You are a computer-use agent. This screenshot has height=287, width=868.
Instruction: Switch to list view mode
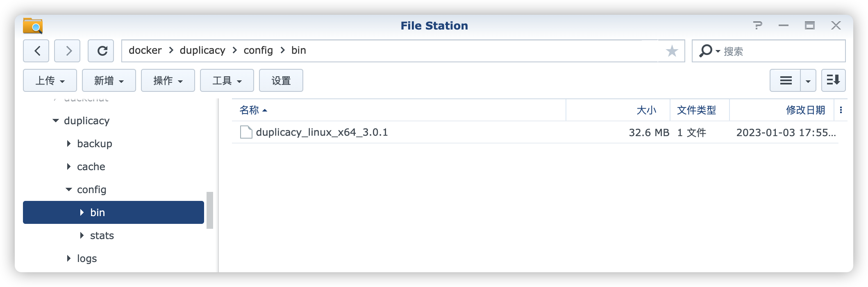point(785,80)
